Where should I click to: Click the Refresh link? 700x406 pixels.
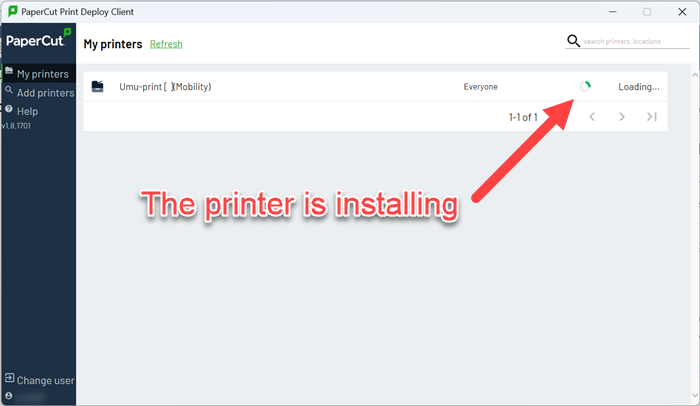coord(166,44)
